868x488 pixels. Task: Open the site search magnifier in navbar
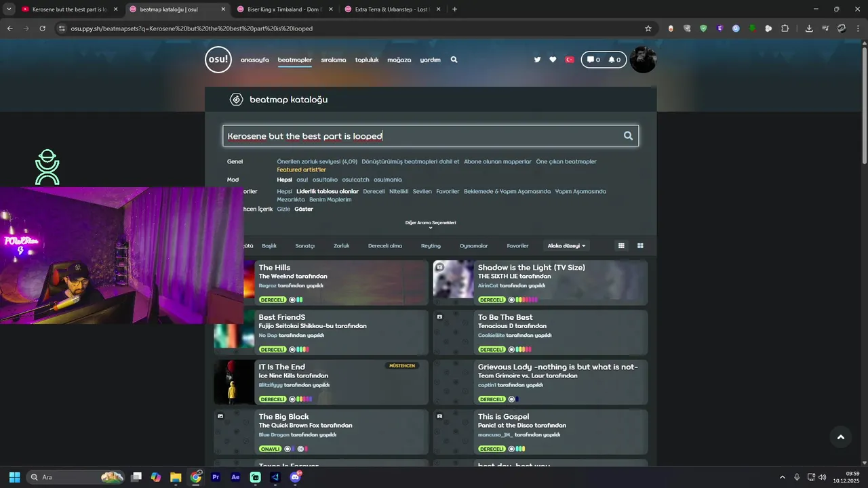454,60
